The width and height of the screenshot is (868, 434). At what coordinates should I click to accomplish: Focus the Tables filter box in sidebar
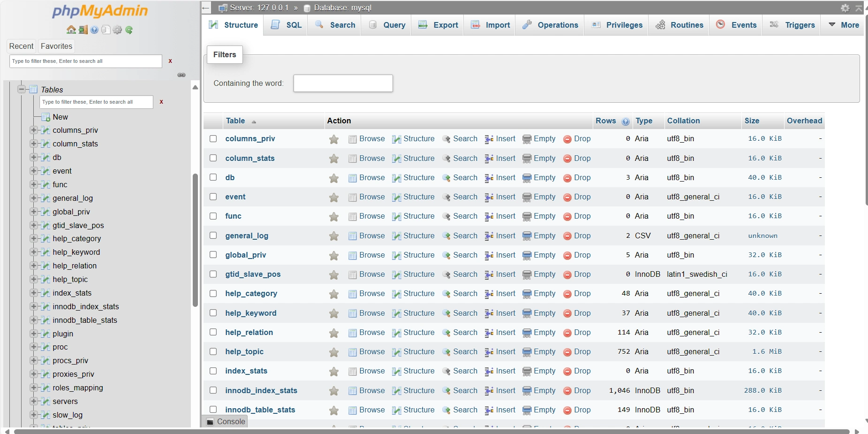pos(97,102)
